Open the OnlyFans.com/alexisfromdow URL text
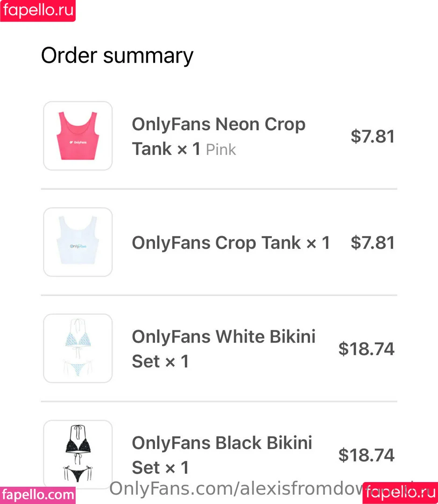This screenshot has height=504, width=438. [x=233, y=489]
